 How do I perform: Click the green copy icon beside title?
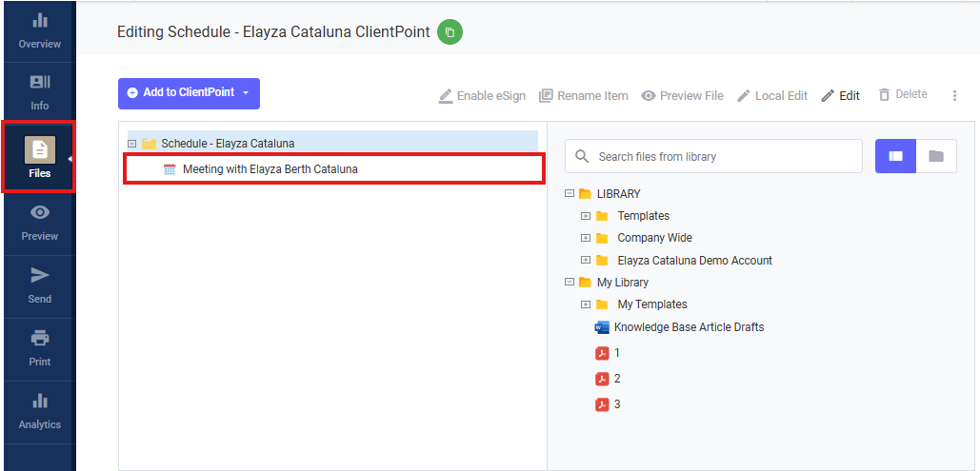click(x=450, y=31)
